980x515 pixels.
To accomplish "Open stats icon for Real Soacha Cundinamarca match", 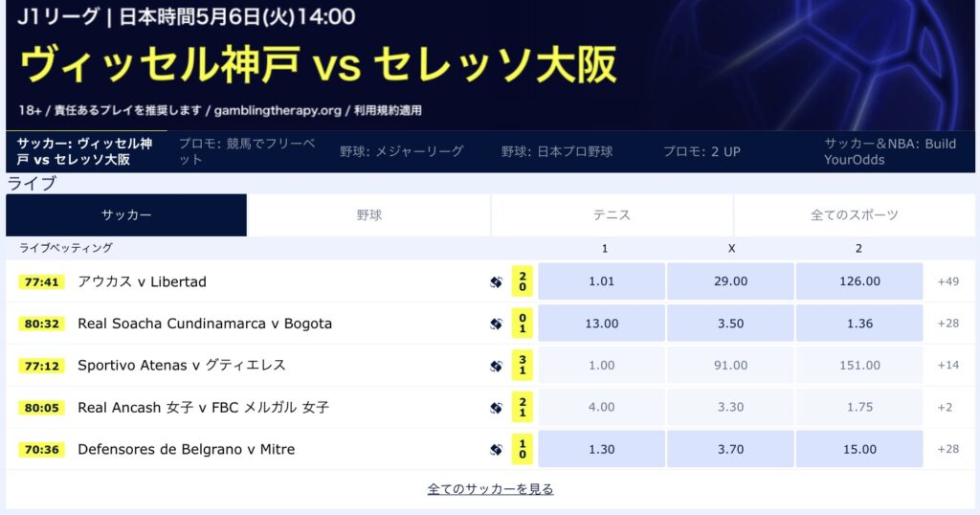I will click(x=497, y=324).
